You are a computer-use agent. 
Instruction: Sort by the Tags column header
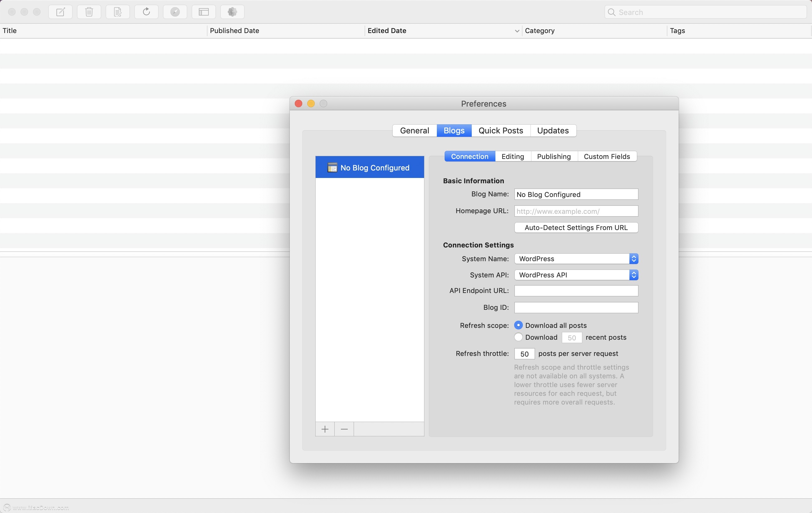[x=739, y=31]
